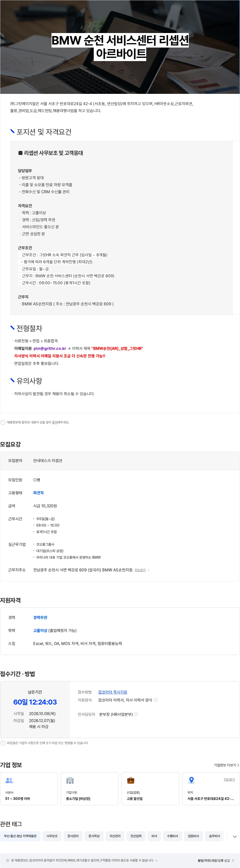Click the 경력무관 link
This screenshot has width=240, height=868.
click(40, 617)
